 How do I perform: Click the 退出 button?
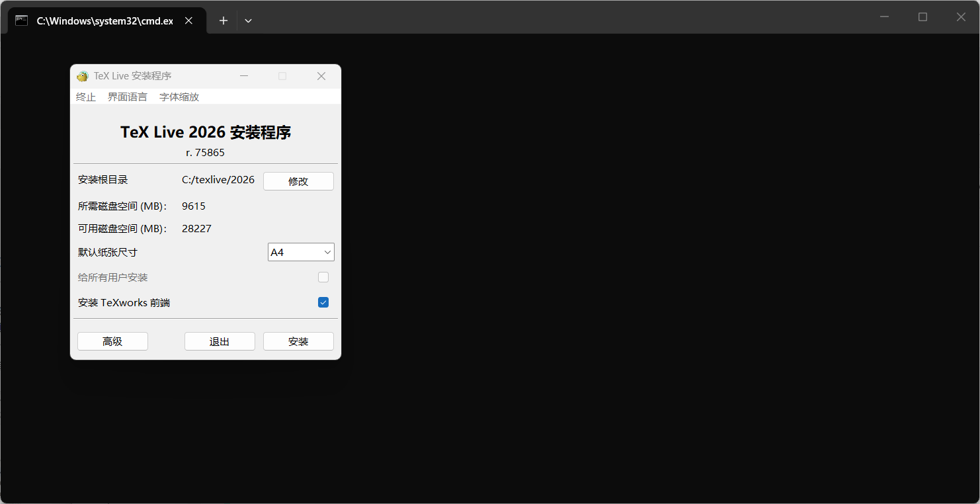pyautogui.click(x=220, y=341)
